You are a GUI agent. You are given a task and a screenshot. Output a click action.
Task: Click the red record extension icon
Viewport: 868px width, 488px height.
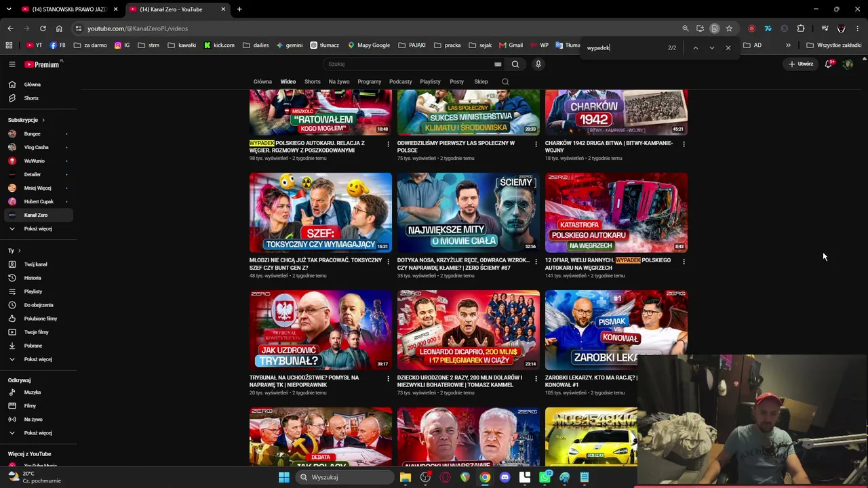(x=751, y=28)
